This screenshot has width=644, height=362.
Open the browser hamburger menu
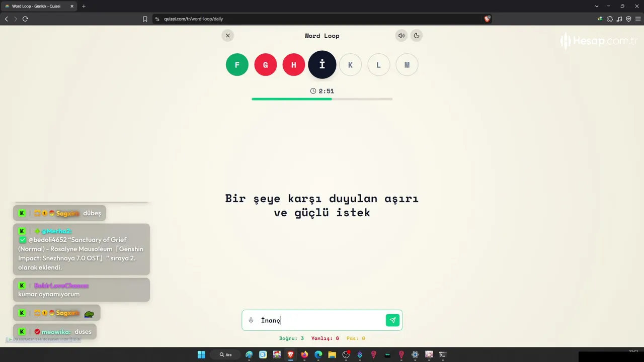(x=637, y=19)
